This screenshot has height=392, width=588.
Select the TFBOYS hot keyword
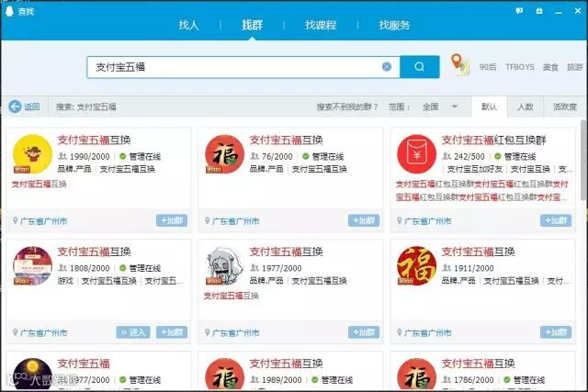pos(520,67)
